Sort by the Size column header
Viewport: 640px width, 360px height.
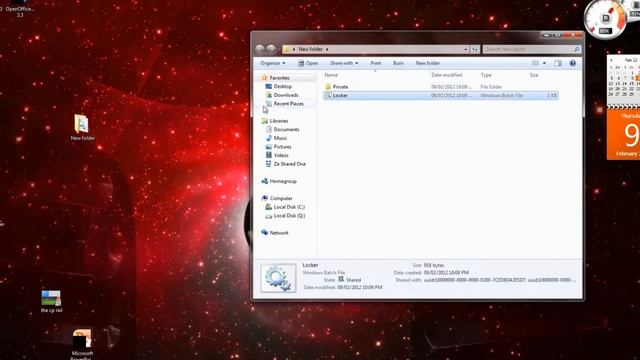(x=534, y=75)
